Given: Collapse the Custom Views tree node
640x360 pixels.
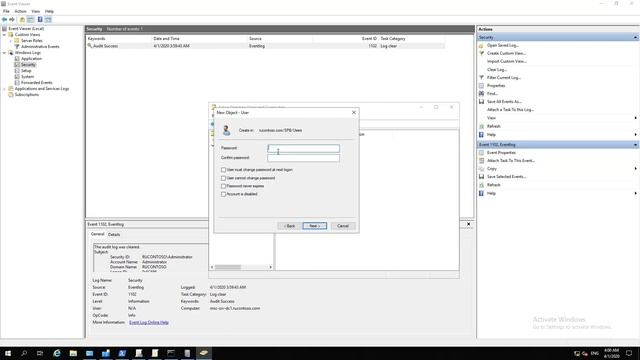Looking at the screenshot, I should (x=4, y=35).
